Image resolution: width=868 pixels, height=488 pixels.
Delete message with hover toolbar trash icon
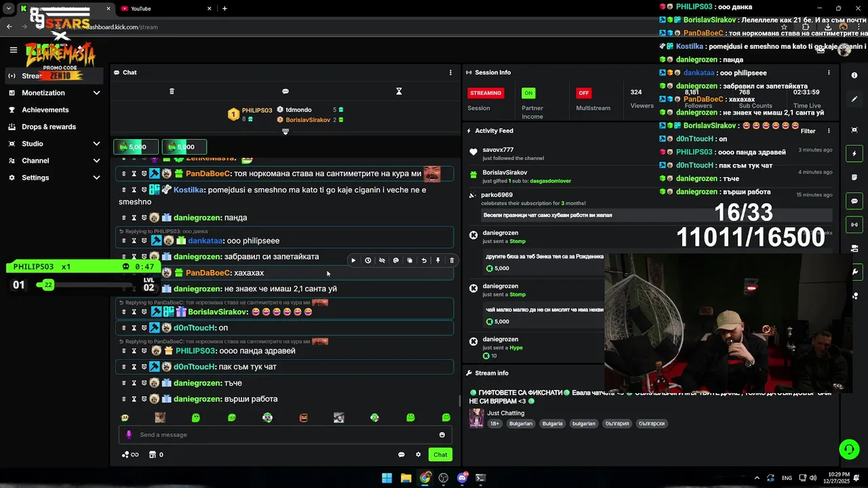coord(452,260)
